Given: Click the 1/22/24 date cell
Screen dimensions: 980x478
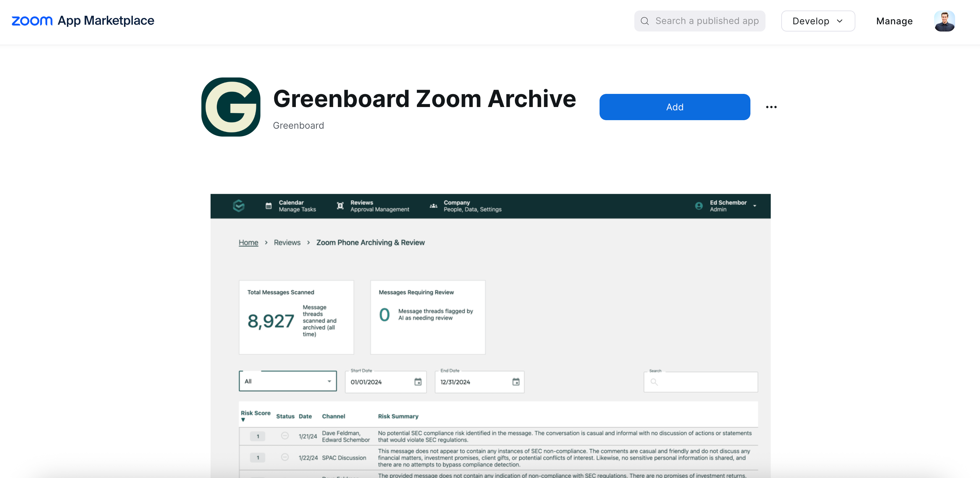Looking at the screenshot, I should (x=308, y=457).
